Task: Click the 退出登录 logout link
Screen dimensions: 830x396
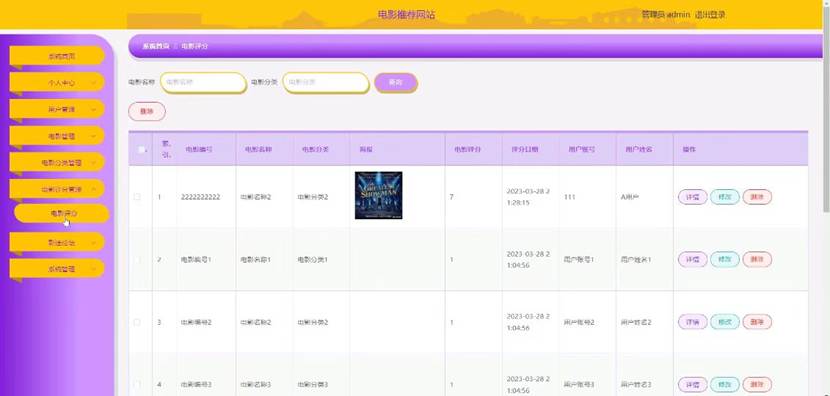Action: click(x=710, y=15)
